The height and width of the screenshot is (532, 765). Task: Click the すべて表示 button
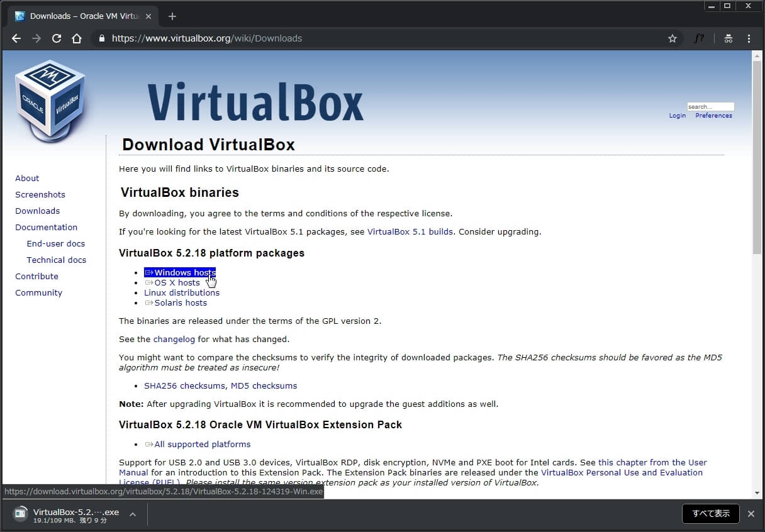tap(711, 514)
